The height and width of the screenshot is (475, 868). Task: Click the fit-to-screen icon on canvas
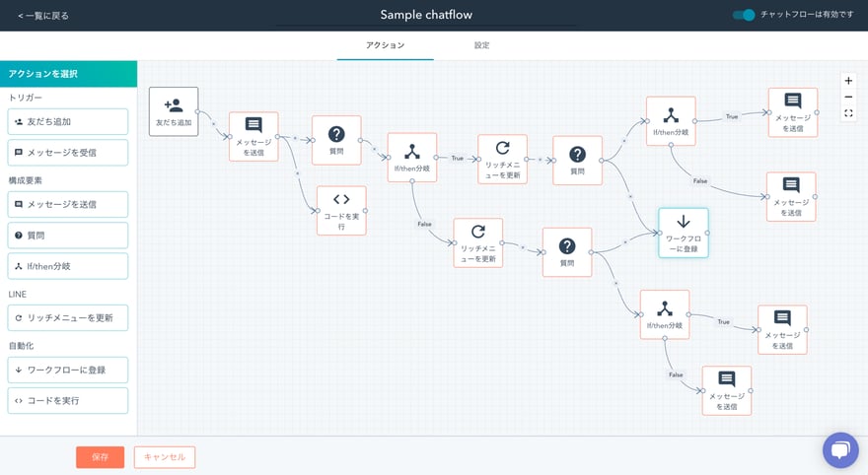(848, 113)
